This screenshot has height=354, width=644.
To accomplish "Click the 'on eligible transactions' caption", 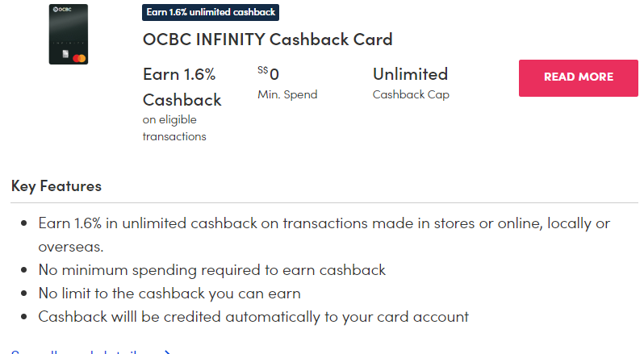I will 174,128.
